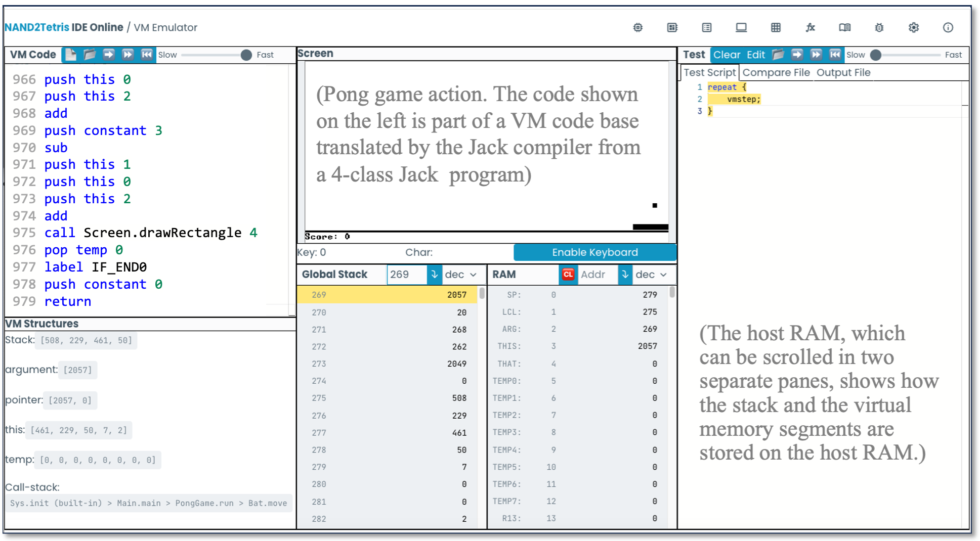The height and width of the screenshot is (541, 980).
Task: Click the new file icon in VM Code toolbar
Action: 71,55
